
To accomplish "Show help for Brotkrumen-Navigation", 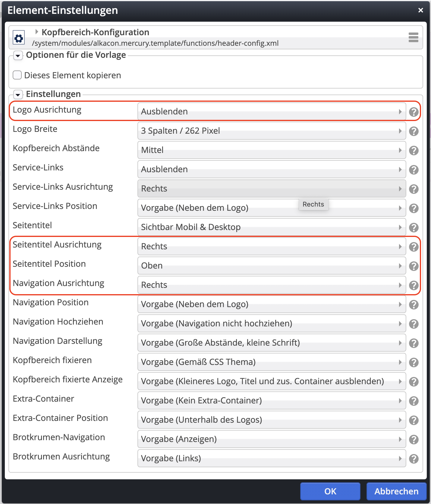I will 414,440.
